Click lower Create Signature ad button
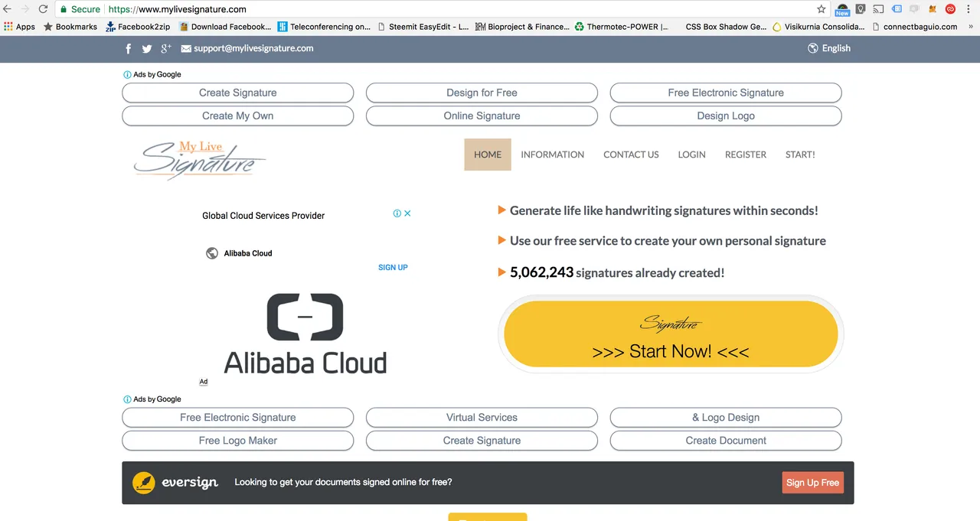980x521 pixels. [x=482, y=441]
